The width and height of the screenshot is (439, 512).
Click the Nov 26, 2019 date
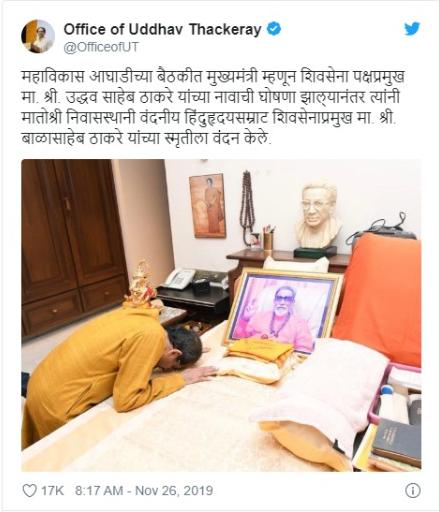174,490
